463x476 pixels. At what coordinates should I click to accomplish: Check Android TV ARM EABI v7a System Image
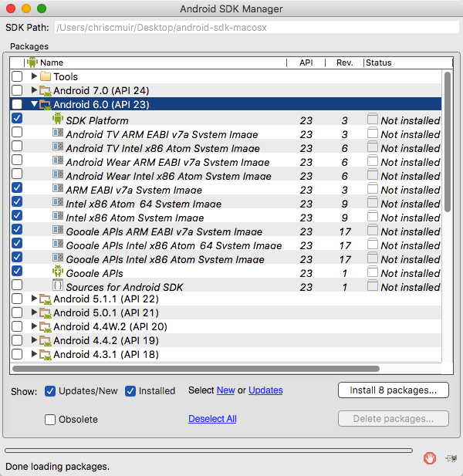click(x=17, y=132)
